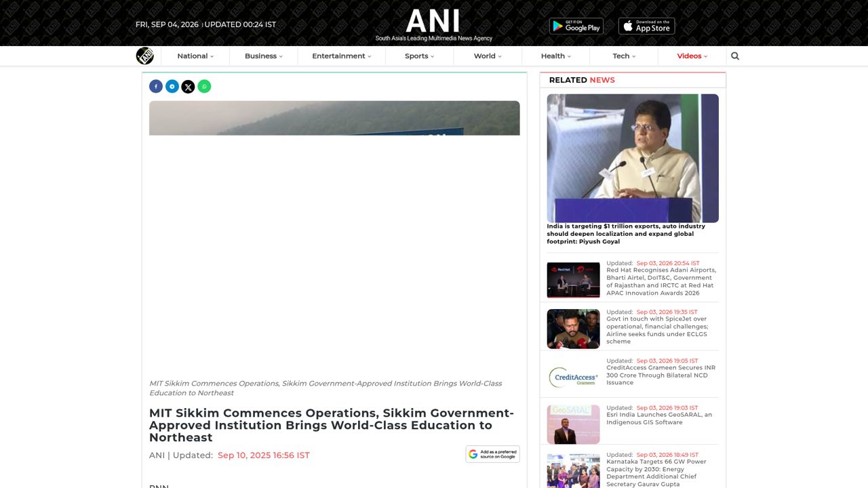
Task: Share article on Facebook icon
Action: (156, 86)
